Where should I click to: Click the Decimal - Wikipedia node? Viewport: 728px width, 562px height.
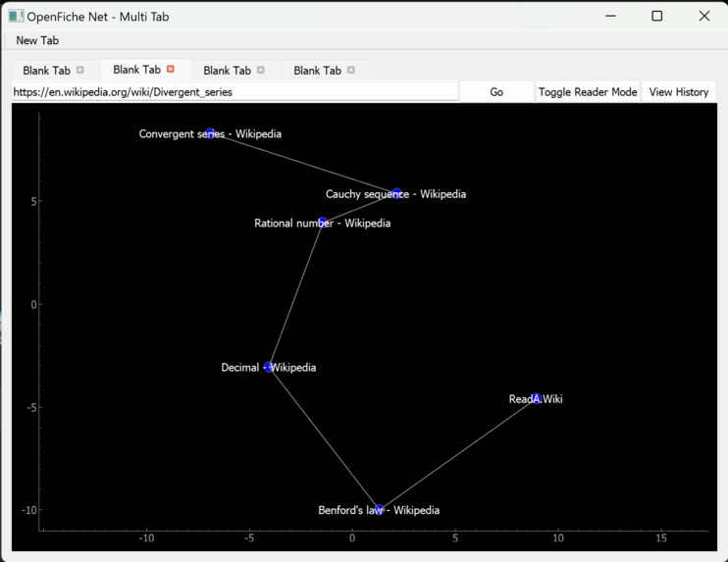point(269,367)
